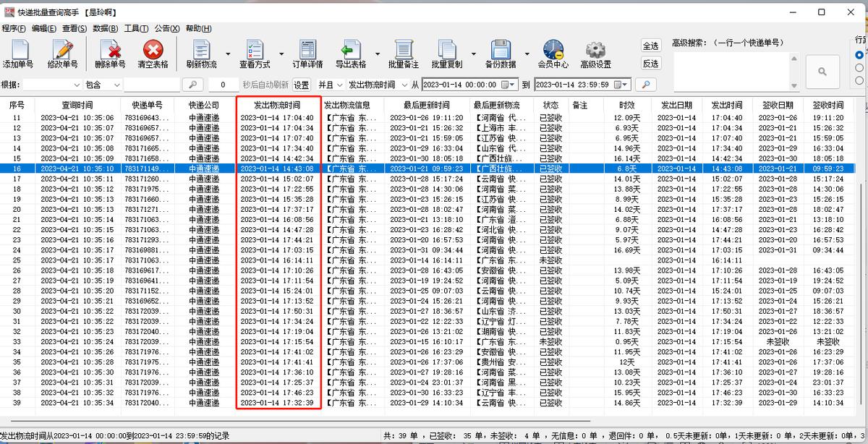868x444 pixels.
Task: Open the 公告(X) menu
Action: [x=166, y=28]
